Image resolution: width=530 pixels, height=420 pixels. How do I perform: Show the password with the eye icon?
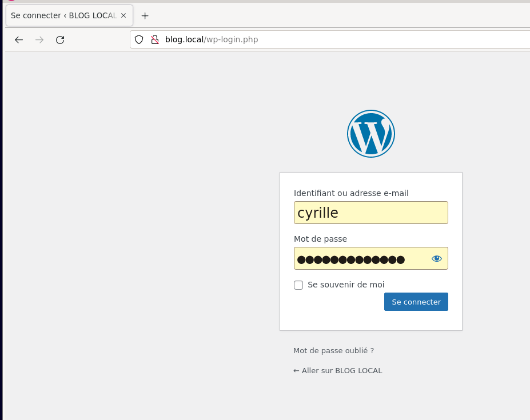tap(437, 259)
